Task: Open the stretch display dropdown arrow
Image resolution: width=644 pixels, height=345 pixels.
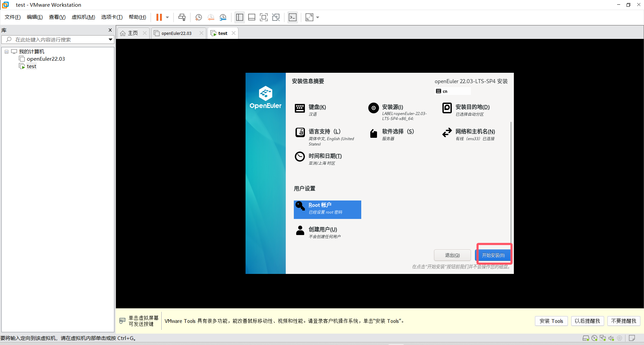Action: click(x=318, y=17)
